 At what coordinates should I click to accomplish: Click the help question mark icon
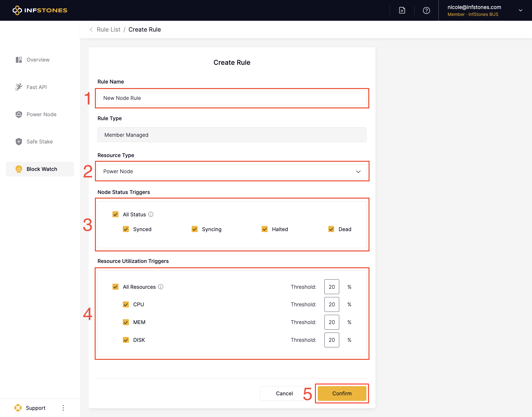click(x=426, y=11)
